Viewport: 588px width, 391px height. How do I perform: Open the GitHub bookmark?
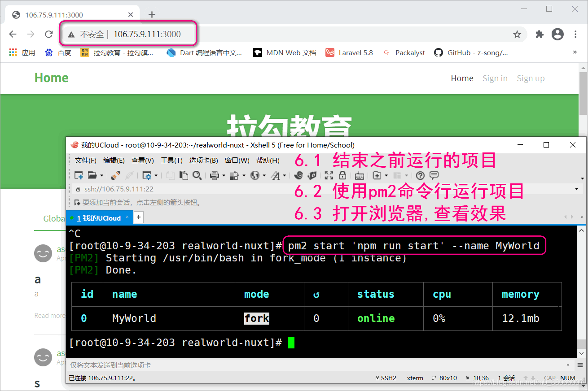(x=471, y=52)
